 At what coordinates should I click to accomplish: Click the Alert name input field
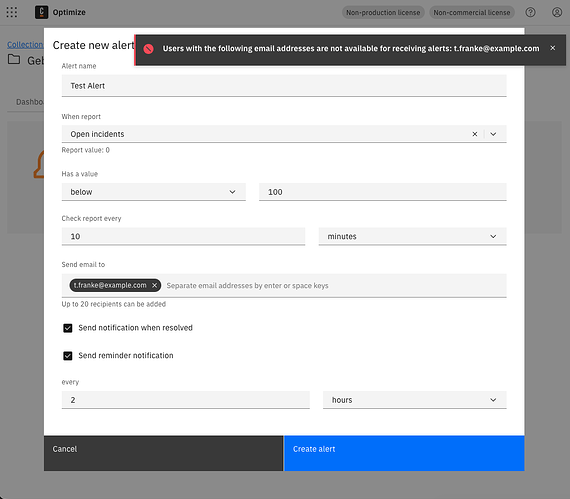(284, 86)
